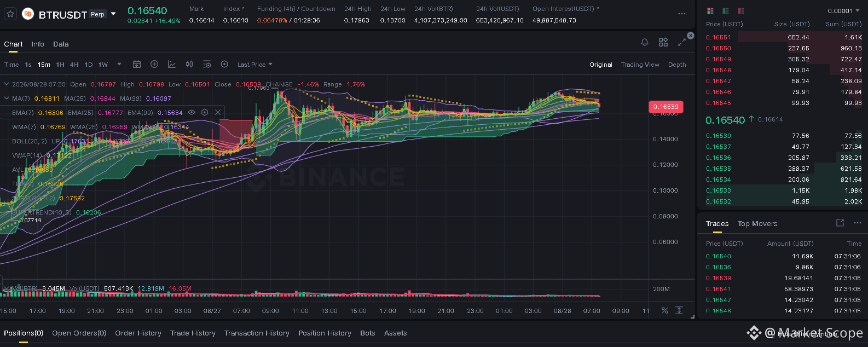This screenshot has width=868, height=347.
Task: Collapse the volume indicator chevron
Action: (x=7, y=288)
